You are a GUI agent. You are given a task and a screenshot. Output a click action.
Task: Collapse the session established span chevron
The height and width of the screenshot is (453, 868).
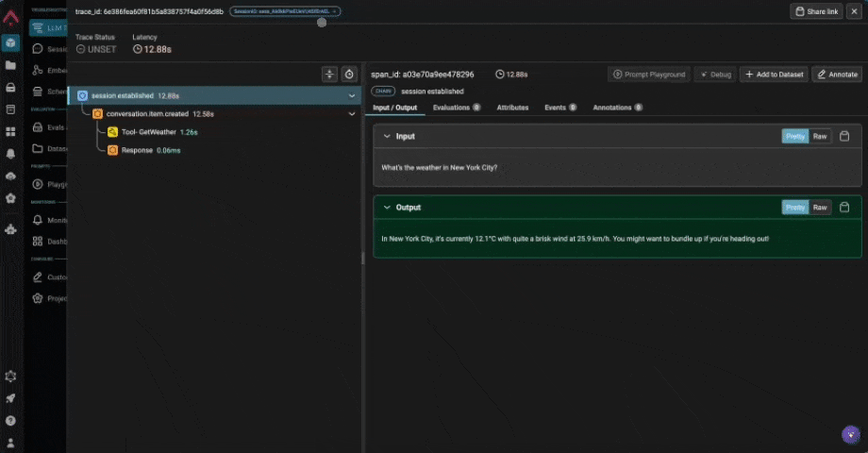coord(352,96)
